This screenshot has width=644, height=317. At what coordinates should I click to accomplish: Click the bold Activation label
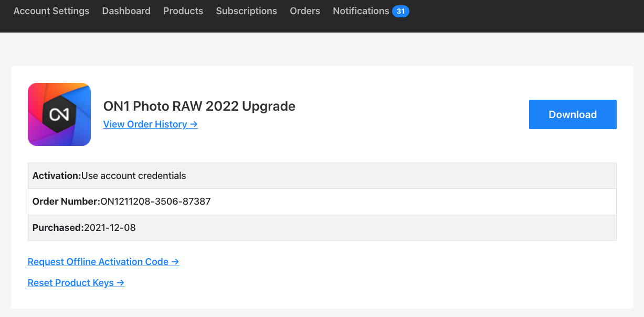tap(57, 176)
